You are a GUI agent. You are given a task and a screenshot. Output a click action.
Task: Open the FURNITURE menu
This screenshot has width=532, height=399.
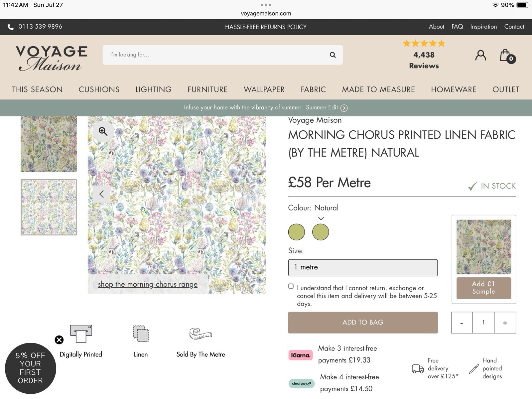pos(207,89)
